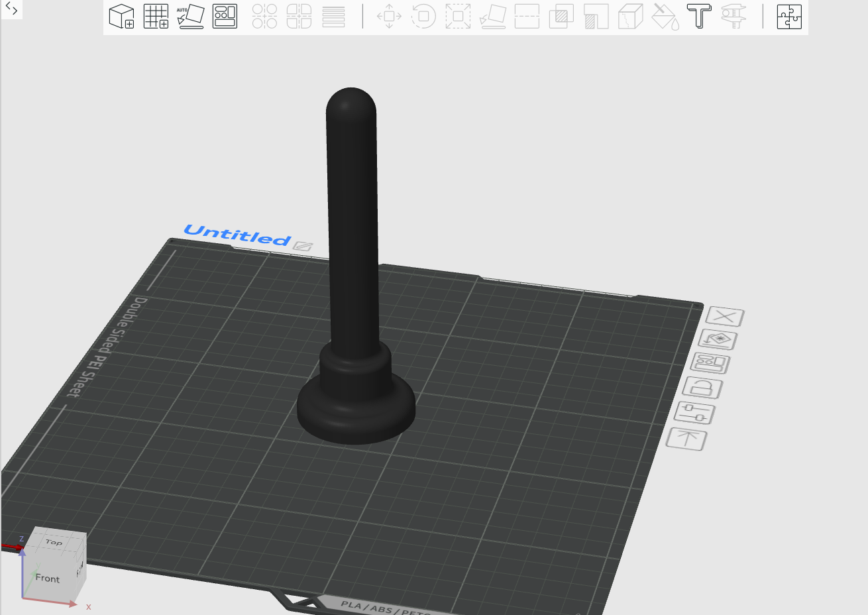Viewport: 868px width, 615px height.
Task: Click the plate button with up arrow
Action: 686,439
